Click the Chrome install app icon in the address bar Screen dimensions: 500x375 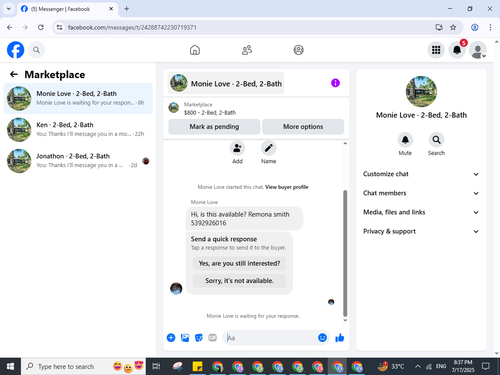click(439, 27)
